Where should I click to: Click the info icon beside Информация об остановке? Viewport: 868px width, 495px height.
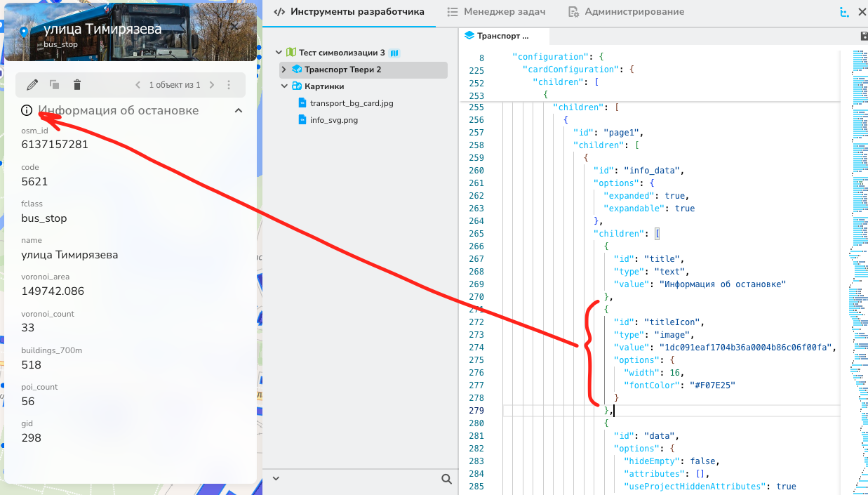pos(27,110)
